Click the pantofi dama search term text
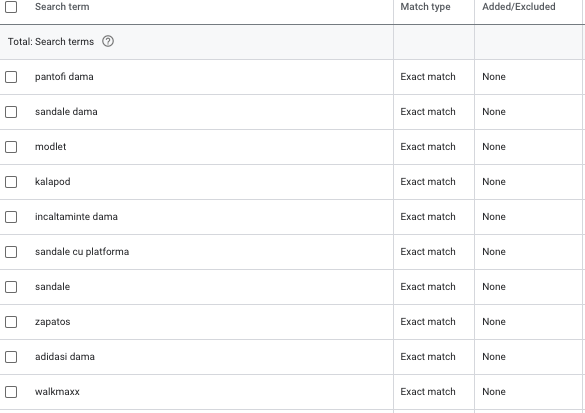The image size is (585, 413). 64,76
